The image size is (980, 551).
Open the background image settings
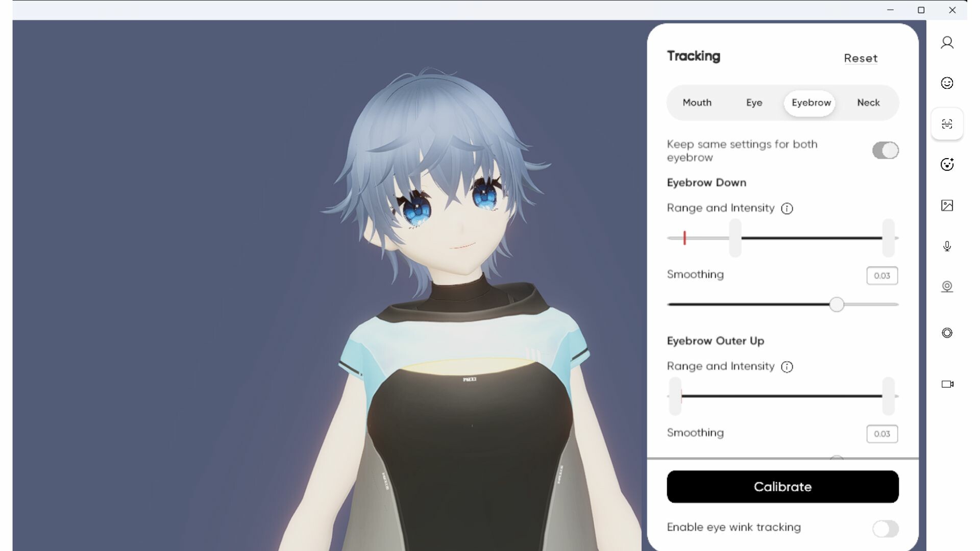947,205
